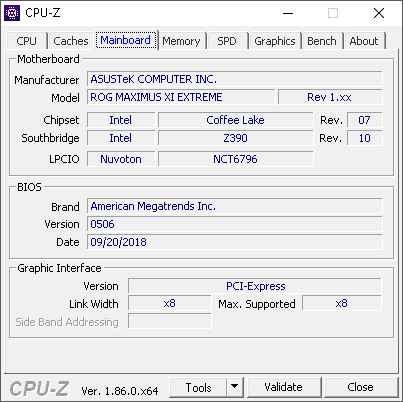Click the Close button at bottom
The image size is (403, 402).
coord(360,387)
